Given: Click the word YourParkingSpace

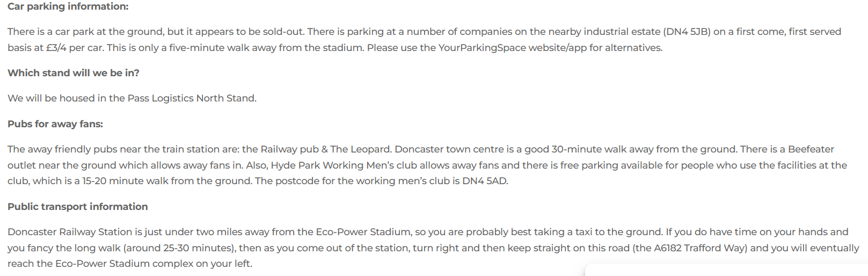Looking at the screenshot, I should [x=482, y=48].
